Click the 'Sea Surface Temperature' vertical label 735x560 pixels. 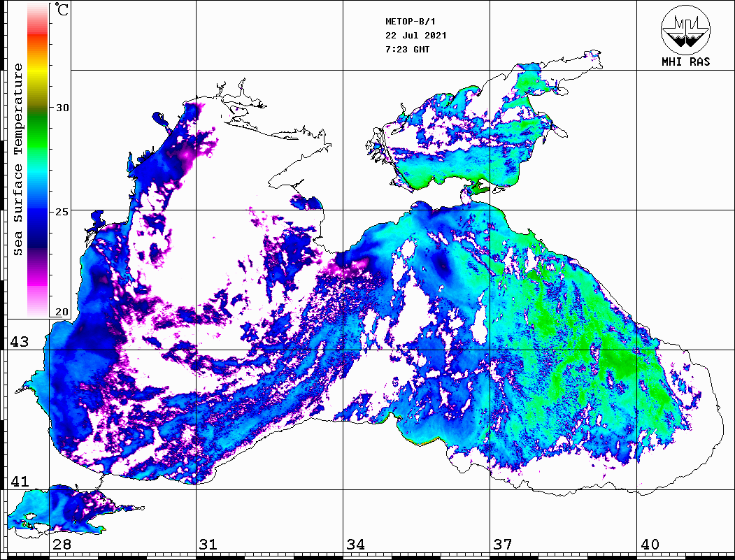pyautogui.click(x=17, y=159)
